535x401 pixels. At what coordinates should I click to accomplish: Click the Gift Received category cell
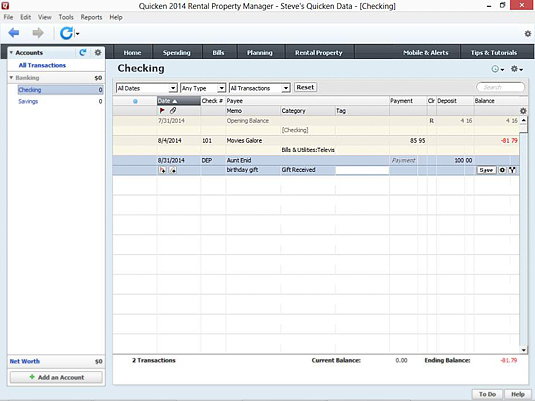(307, 170)
